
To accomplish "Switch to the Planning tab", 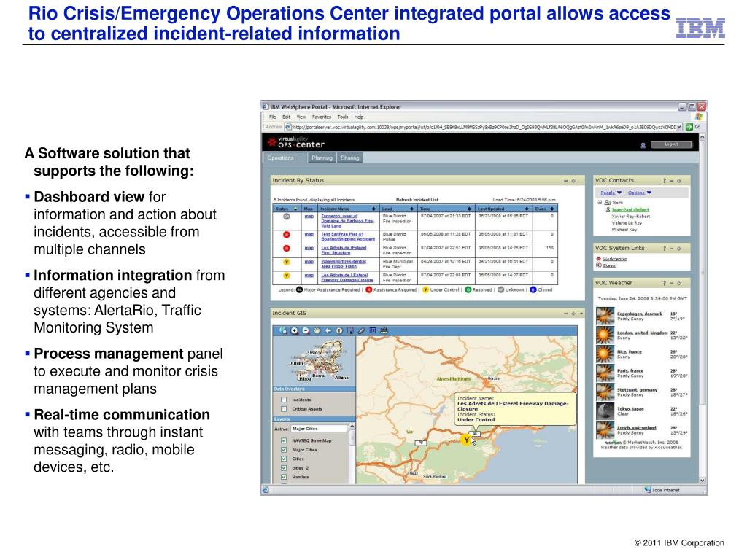I will coord(322,158).
